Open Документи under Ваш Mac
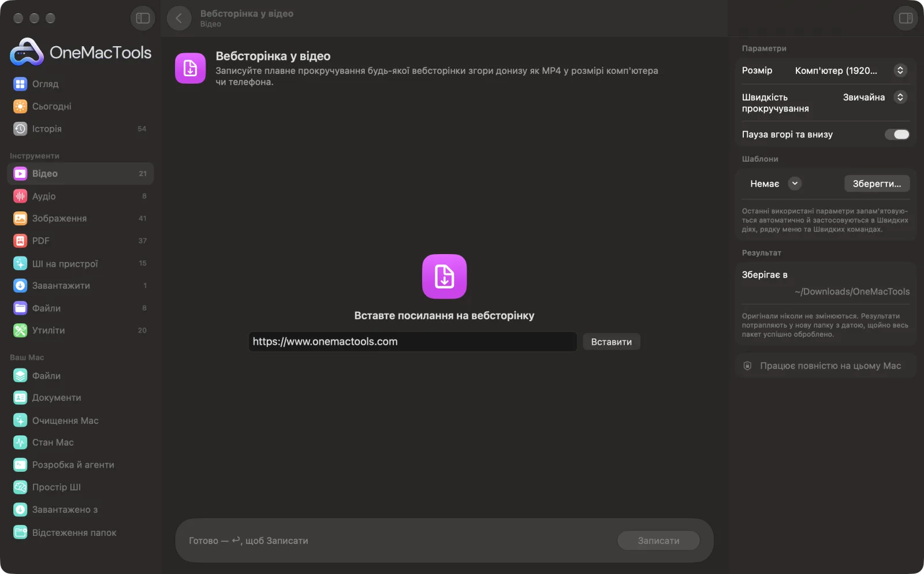This screenshot has height=574, width=924. coord(80,398)
